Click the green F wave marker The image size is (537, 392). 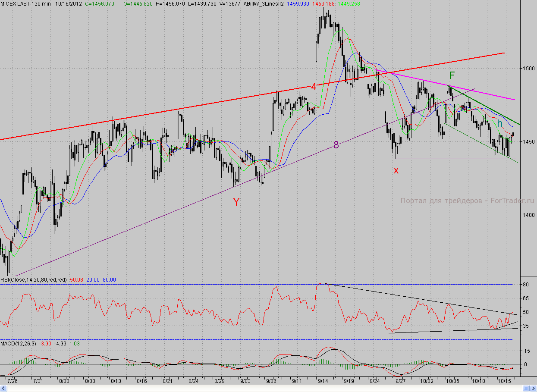coord(452,75)
